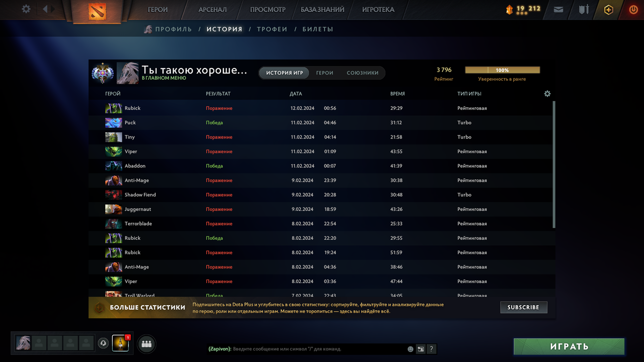Open the mail envelope icon
644x362 pixels.
click(558, 10)
